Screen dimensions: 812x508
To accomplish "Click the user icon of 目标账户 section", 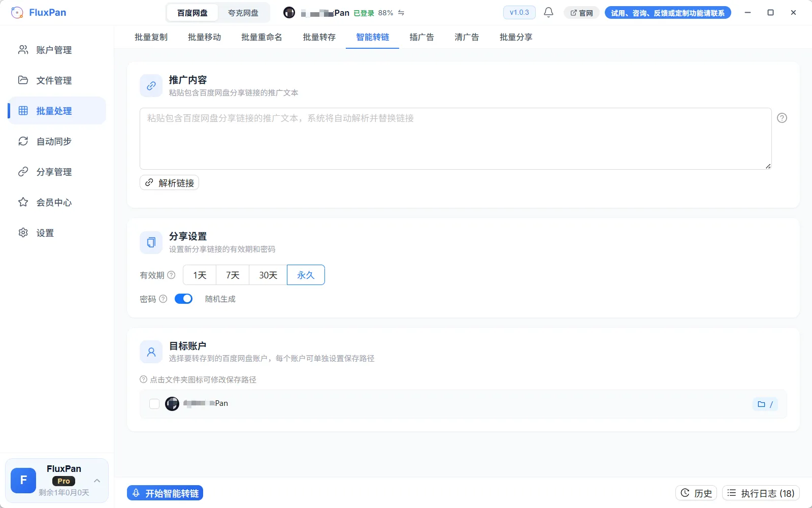I will (151, 352).
